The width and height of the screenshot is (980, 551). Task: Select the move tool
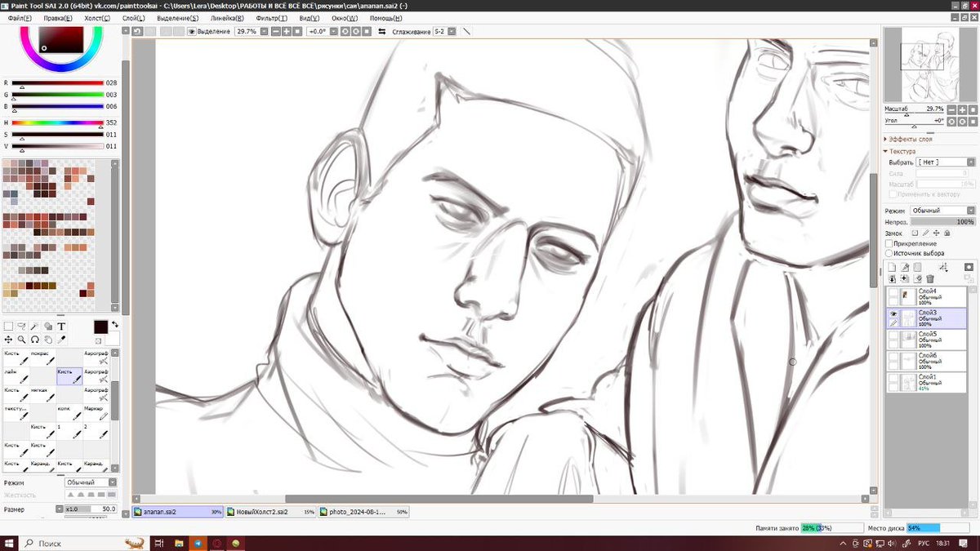tap(8, 340)
